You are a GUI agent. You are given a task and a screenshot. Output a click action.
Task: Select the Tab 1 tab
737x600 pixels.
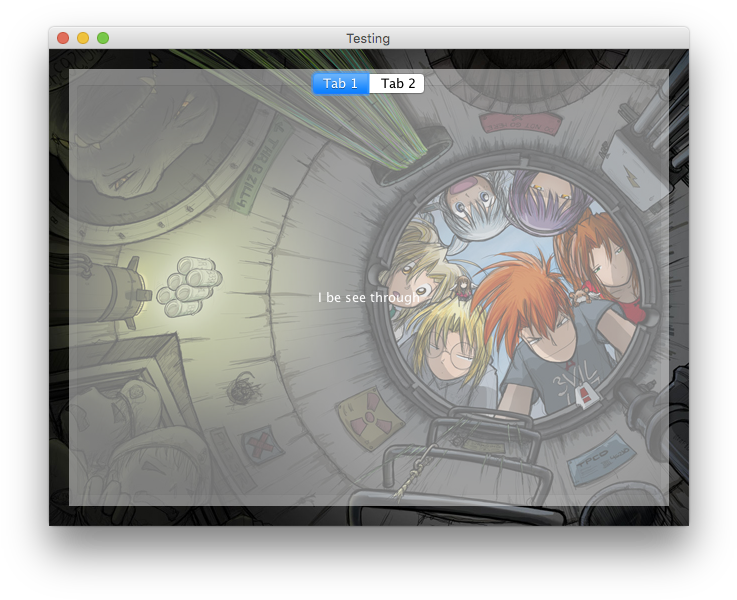pyautogui.click(x=341, y=84)
